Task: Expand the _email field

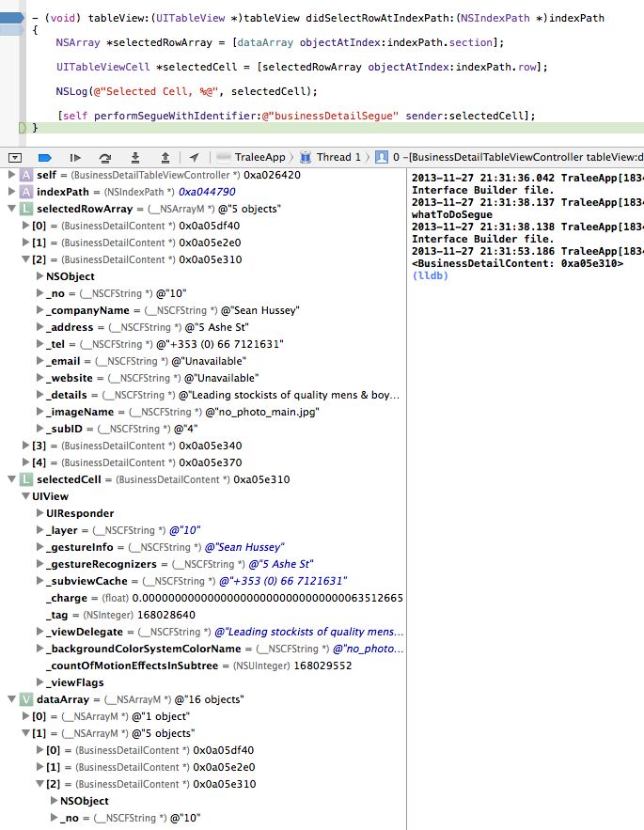Action: point(39,361)
